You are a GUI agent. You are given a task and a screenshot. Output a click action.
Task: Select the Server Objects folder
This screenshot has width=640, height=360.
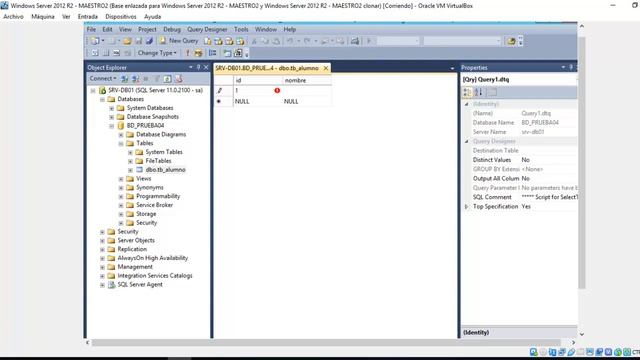click(136, 240)
